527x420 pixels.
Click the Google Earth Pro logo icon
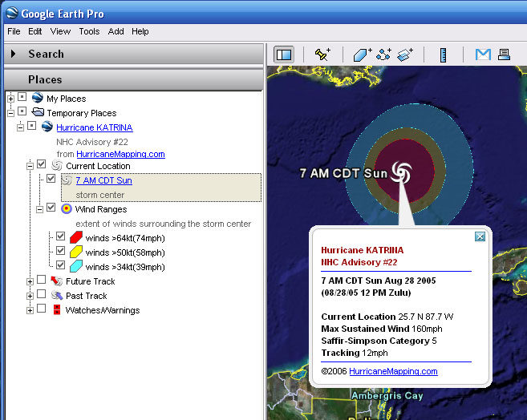(x=12, y=14)
